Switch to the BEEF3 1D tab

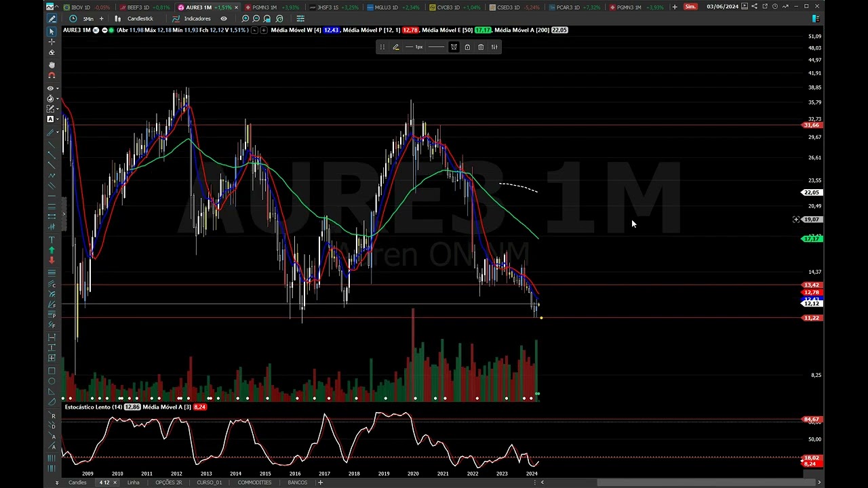click(x=144, y=7)
